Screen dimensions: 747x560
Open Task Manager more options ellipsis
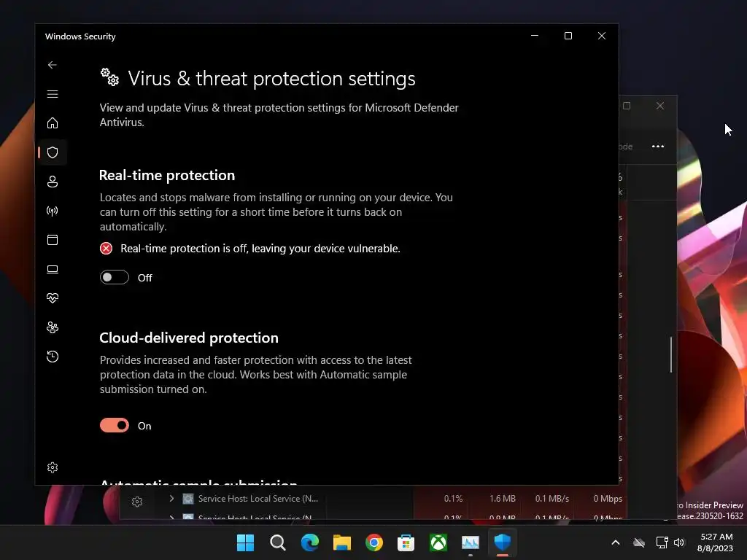point(658,146)
